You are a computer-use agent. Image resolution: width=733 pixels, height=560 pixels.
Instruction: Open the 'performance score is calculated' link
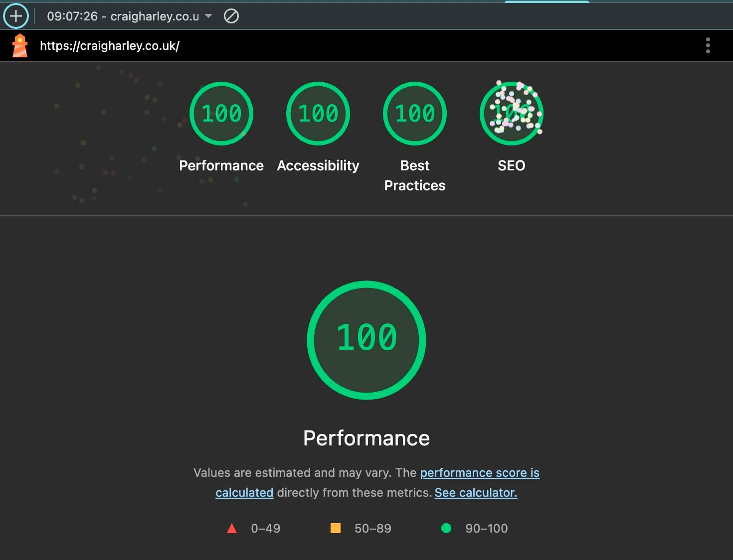480,472
